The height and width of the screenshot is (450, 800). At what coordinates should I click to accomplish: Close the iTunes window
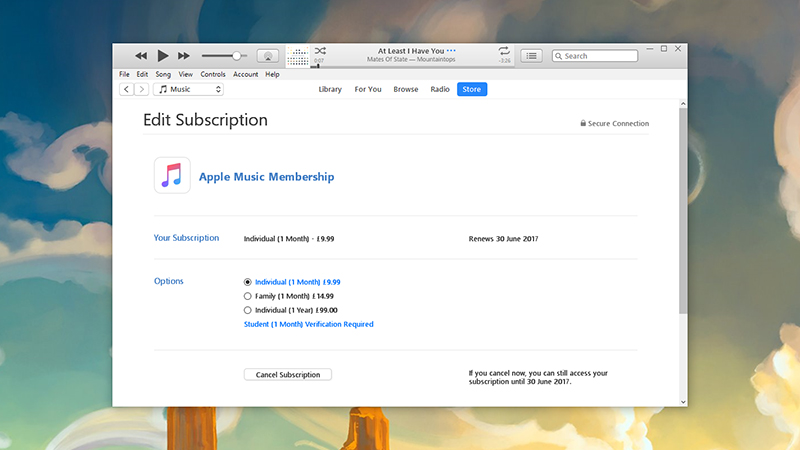[678, 49]
